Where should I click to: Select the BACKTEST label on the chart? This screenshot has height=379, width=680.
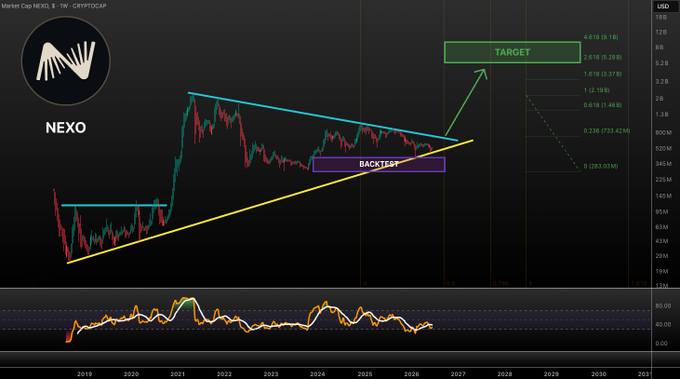[x=379, y=164]
